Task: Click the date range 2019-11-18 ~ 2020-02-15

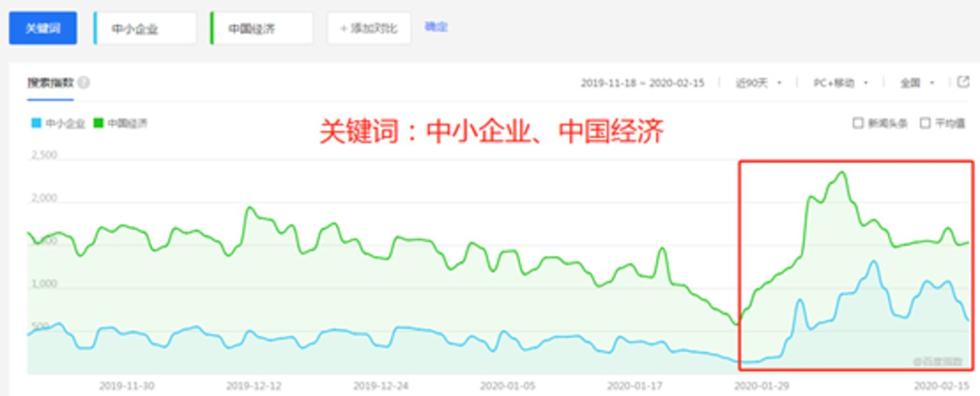Action: (x=642, y=83)
